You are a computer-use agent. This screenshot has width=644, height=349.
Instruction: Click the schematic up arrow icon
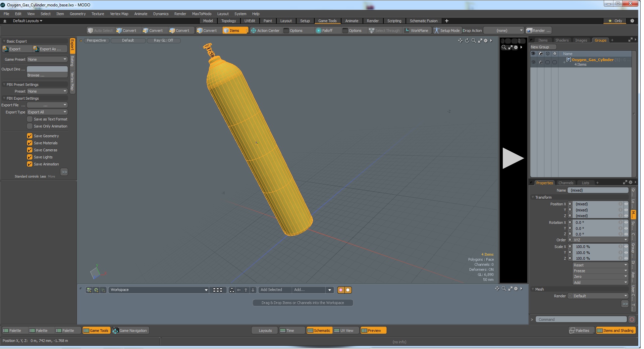pyautogui.click(x=246, y=290)
